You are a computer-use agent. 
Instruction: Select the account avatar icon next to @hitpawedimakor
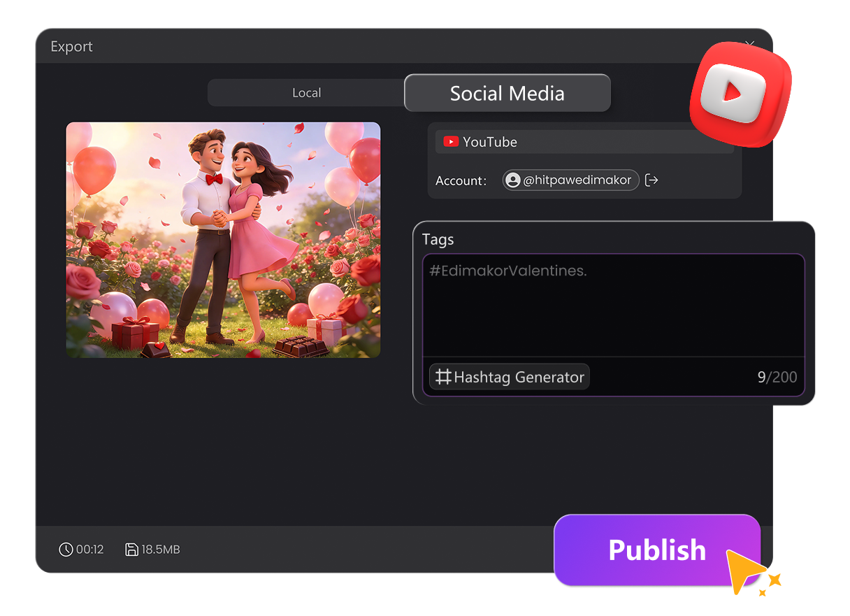click(512, 180)
